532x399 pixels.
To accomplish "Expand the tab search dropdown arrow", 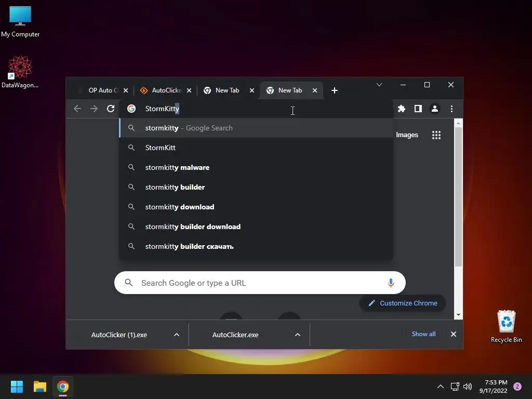I will point(379,85).
